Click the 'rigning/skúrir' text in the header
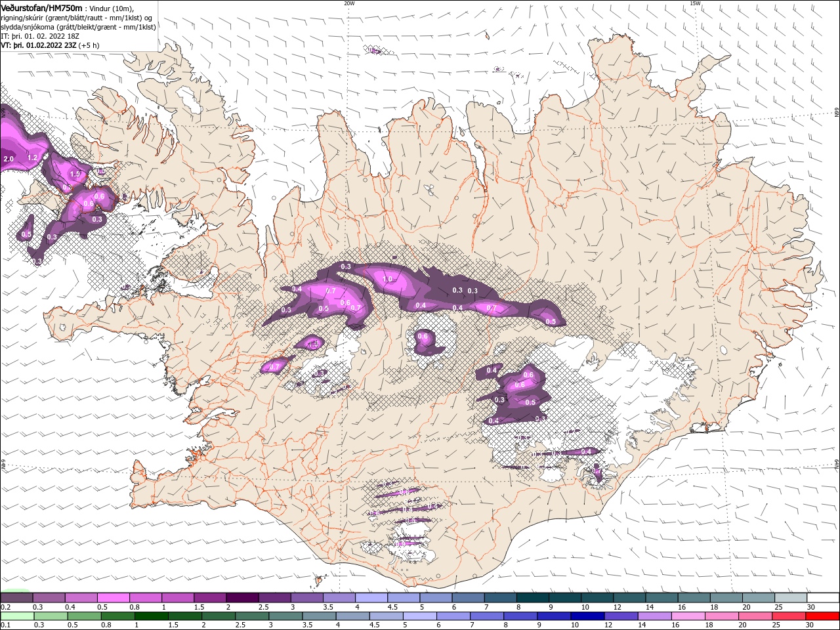The image size is (840, 630). [23, 18]
